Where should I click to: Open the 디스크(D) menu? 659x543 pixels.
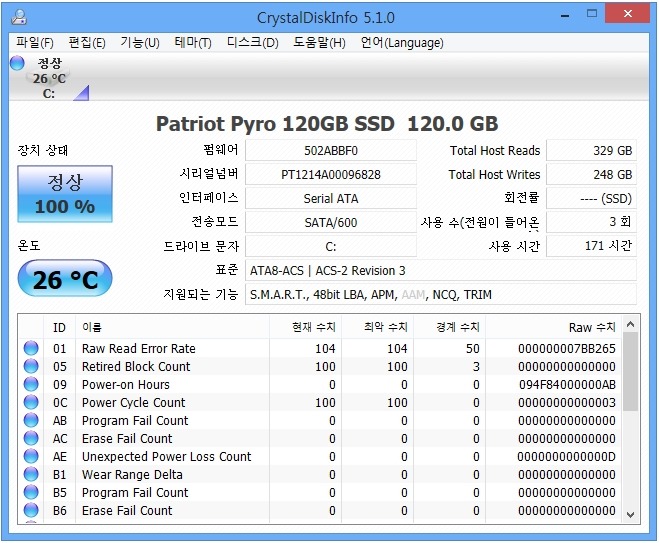click(253, 42)
